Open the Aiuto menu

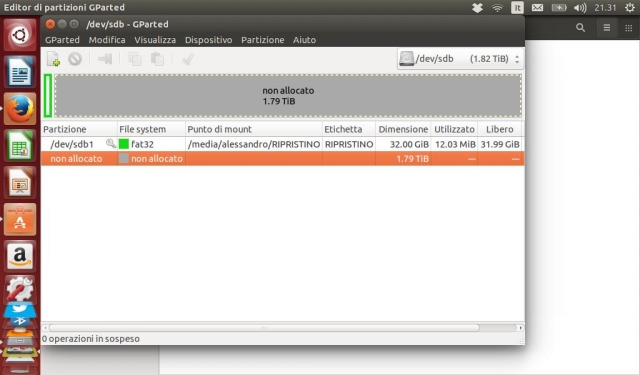(304, 40)
